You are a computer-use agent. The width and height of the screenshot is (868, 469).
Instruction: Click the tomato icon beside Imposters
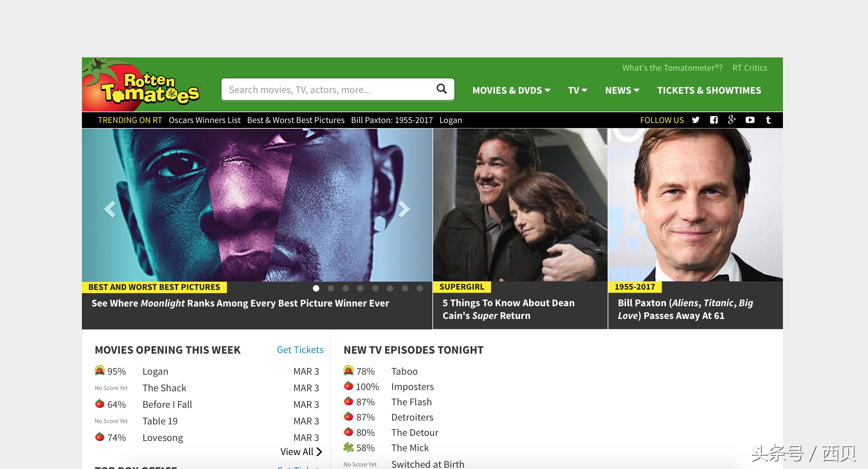click(349, 386)
